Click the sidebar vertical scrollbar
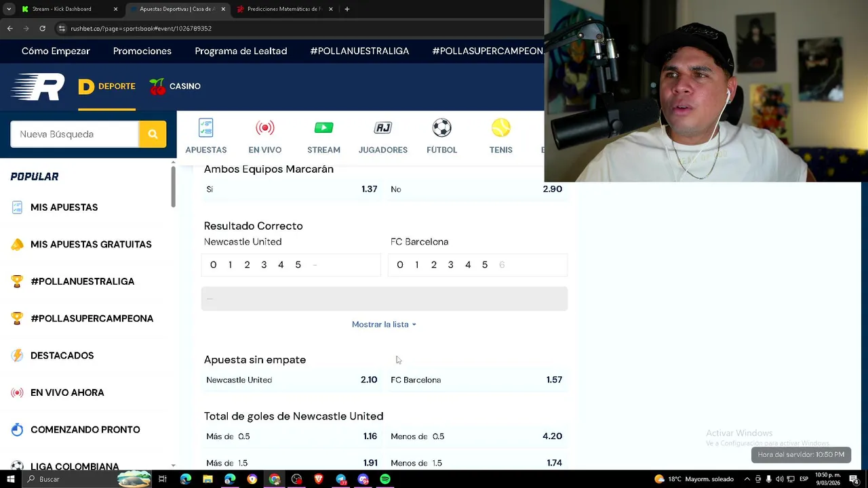868x488 pixels. click(174, 186)
